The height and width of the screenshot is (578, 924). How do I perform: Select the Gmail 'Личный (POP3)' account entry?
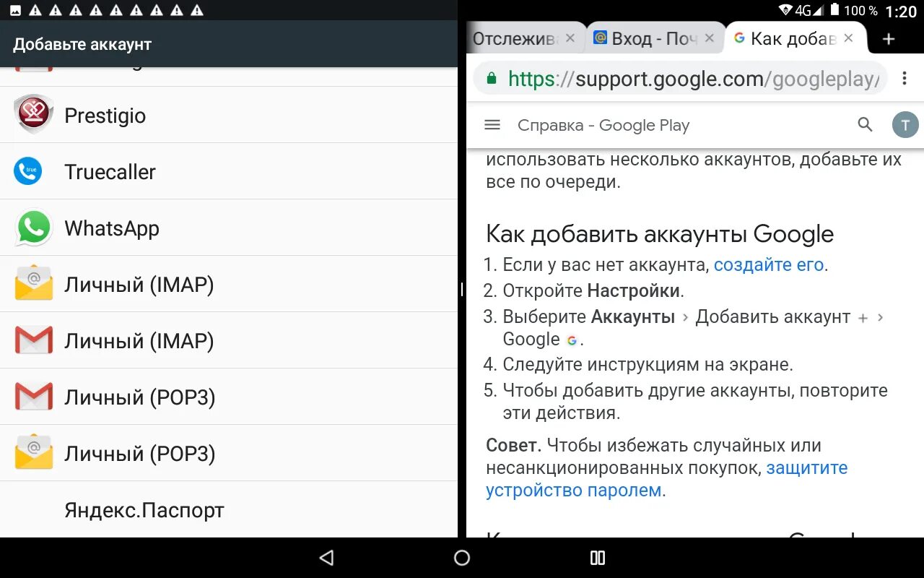coord(229,397)
